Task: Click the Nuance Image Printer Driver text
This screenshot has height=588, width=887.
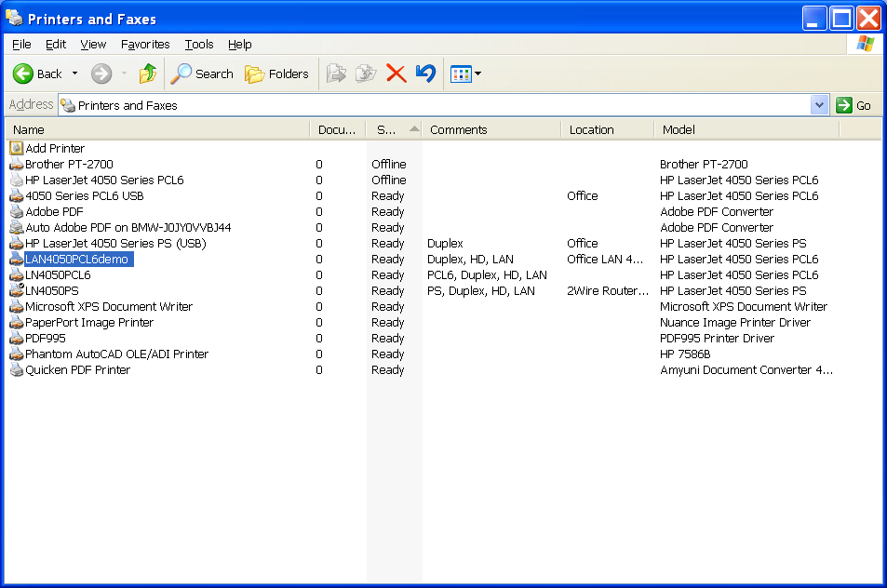Action: [x=735, y=322]
